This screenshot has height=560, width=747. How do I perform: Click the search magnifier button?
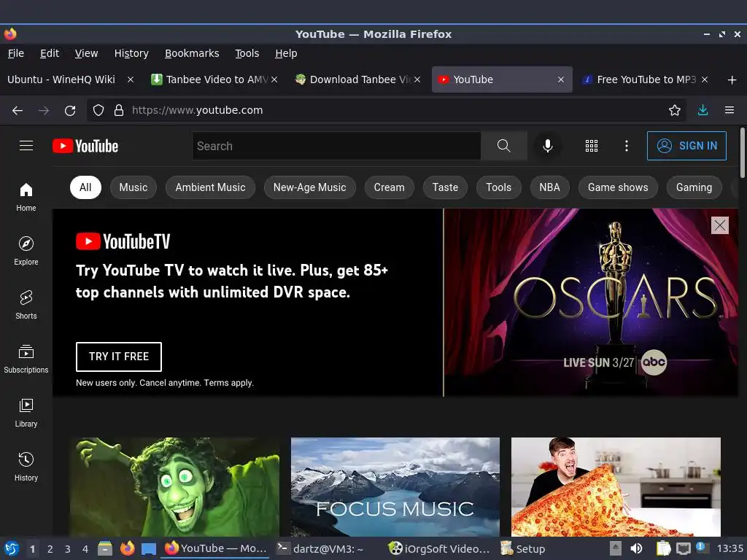(x=503, y=146)
